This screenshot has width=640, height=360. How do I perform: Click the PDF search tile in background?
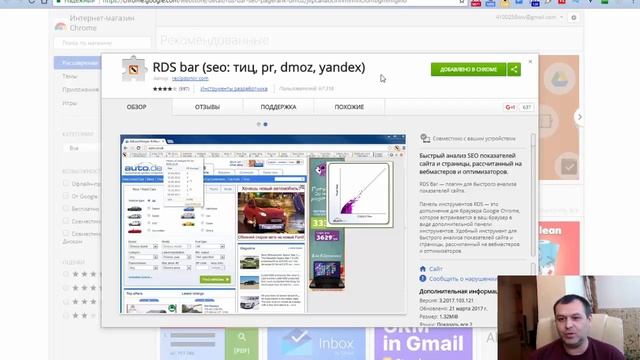tap(209, 344)
